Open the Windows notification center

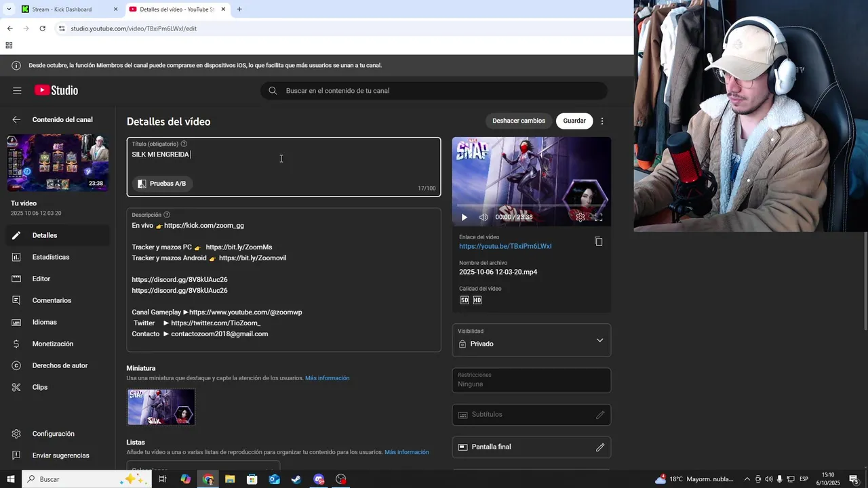coord(854,479)
